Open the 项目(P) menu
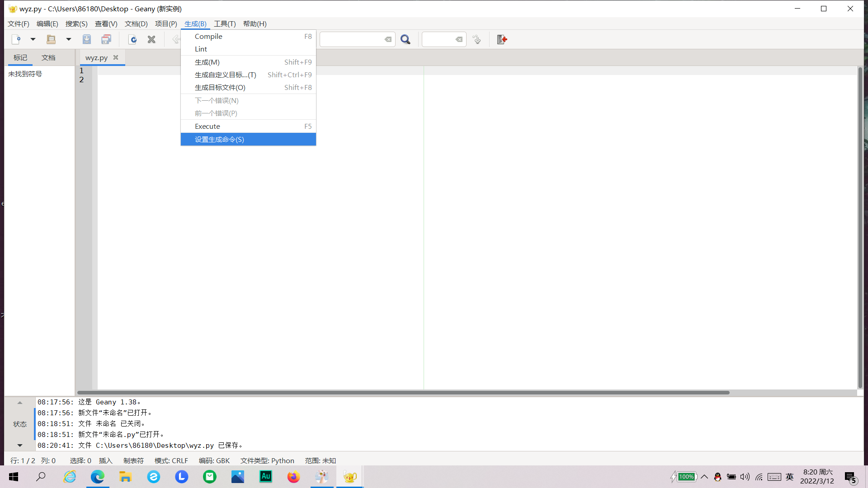This screenshot has height=488, width=868. 166,23
